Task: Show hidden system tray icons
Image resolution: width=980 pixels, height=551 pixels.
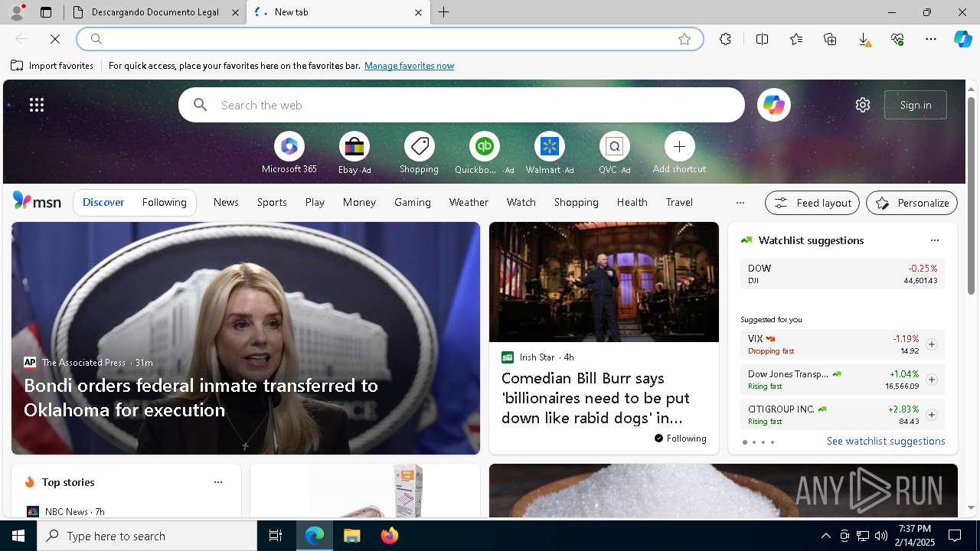Action: tap(825, 536)
